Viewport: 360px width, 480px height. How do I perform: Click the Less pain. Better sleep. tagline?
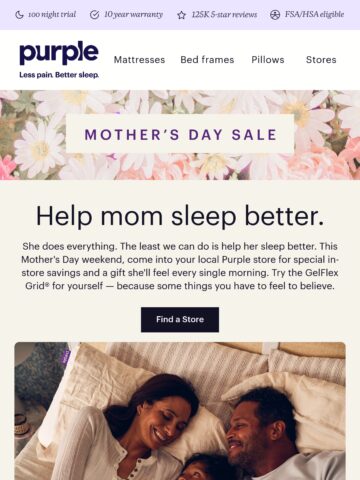coord(59,75)
